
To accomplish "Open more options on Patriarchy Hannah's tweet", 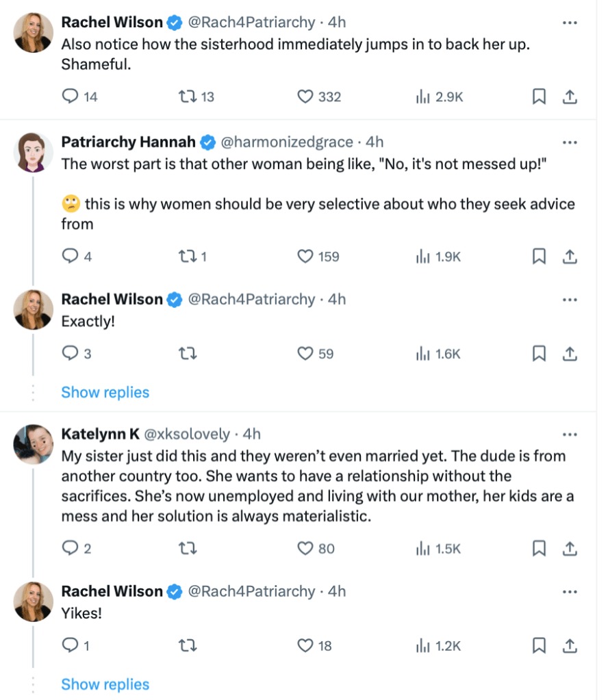I will coord(569,142).
